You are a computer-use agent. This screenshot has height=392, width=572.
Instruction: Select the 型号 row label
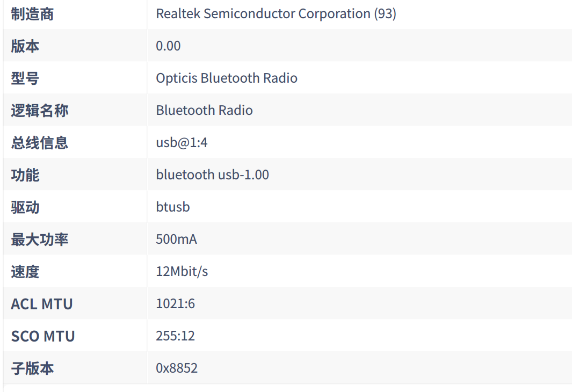25,78
